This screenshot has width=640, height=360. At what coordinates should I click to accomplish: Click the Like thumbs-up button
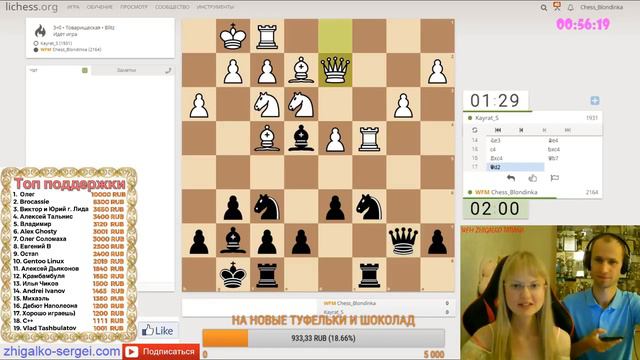click(158, 330)
